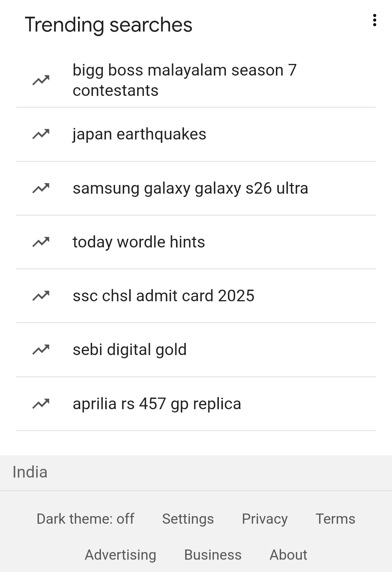Tap trending icon beside samsung galaxy s26 ultra

coord(41,188)
